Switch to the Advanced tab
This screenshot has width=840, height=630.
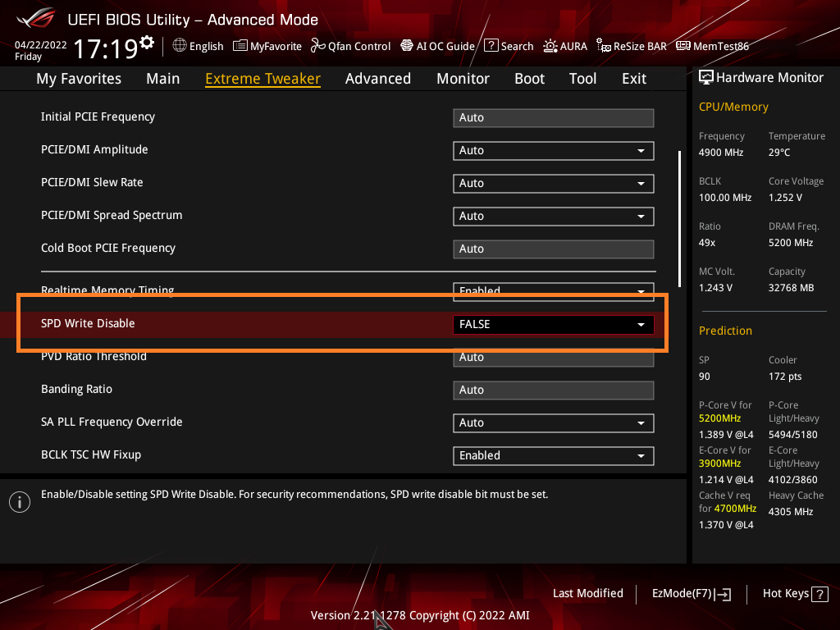coord(377,78)
